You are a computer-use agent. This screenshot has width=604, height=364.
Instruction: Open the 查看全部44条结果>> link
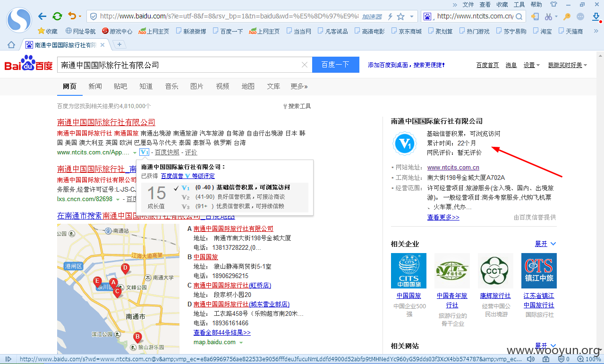[222, 333]
